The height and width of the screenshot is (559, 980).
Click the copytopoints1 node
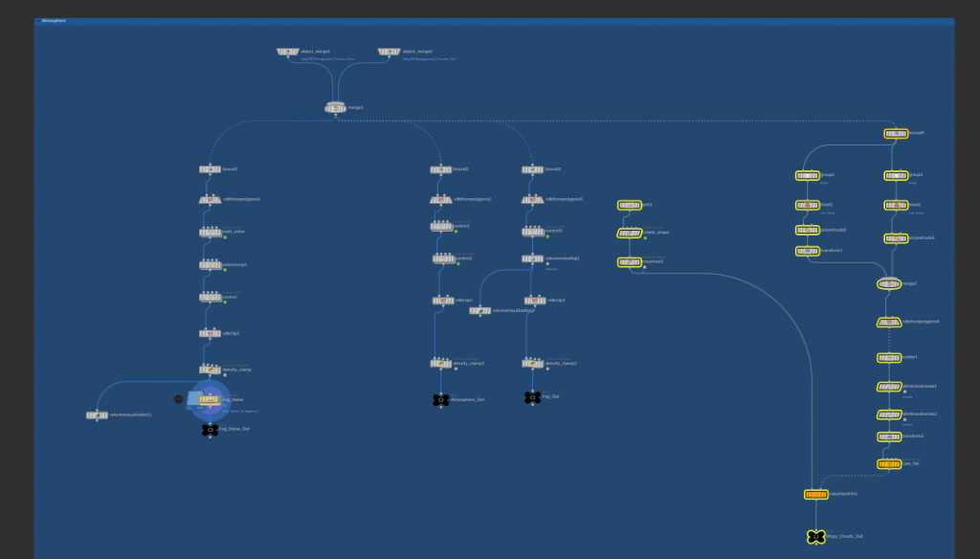815,495
